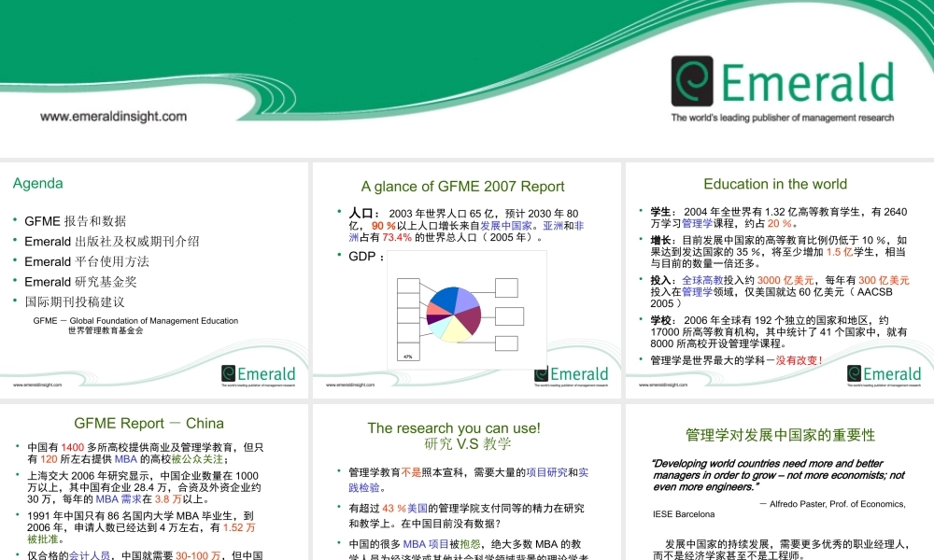Select the "Emerald 平台使用方法" agenda bullet
Viewport: 934px width, 560px height.
click(x=87, y=262)
